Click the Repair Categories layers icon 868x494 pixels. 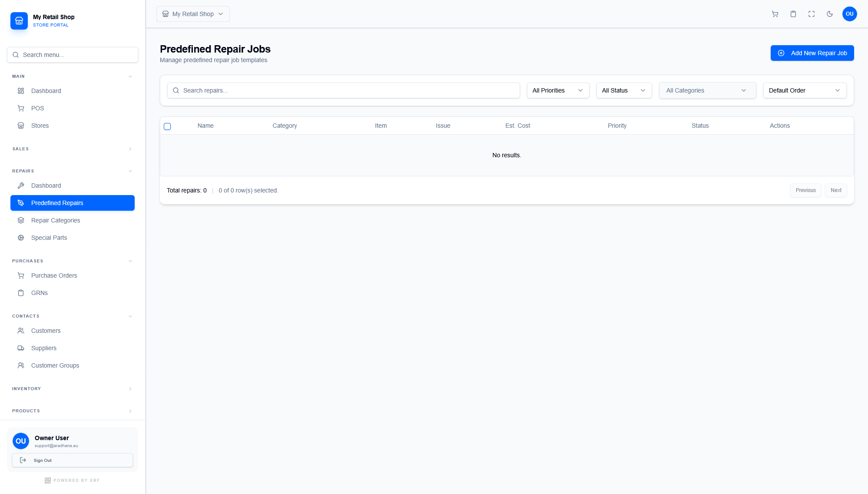point(21,220)
